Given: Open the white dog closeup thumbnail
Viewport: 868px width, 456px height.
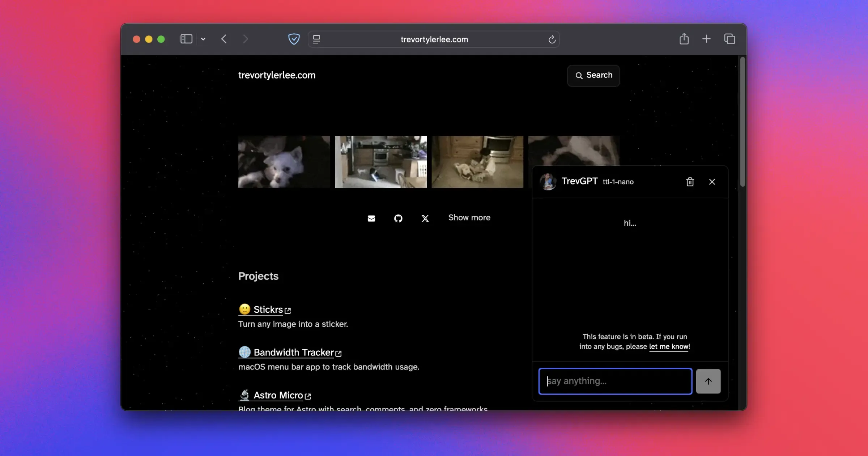Looking at the screenshot, I should [284, 162].
